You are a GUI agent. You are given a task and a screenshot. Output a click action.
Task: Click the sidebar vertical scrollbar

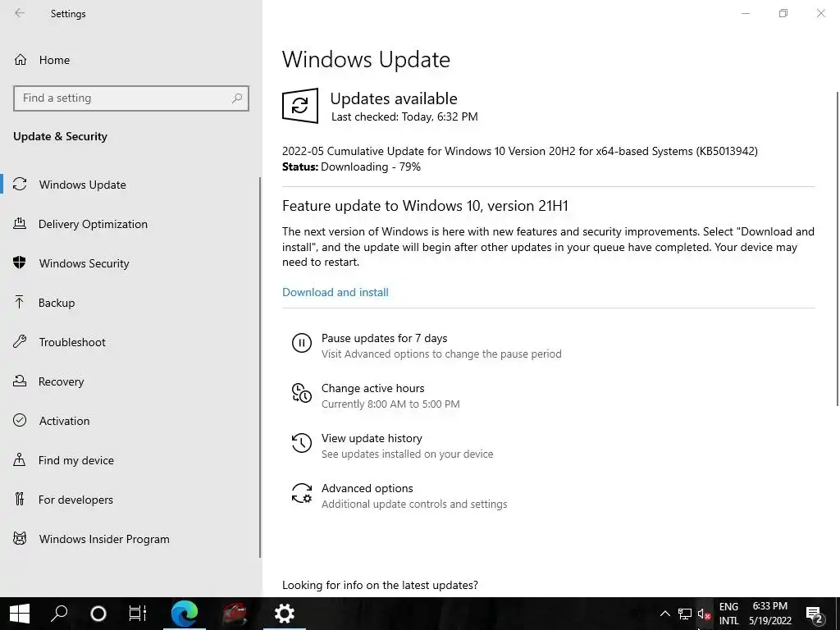260,367
